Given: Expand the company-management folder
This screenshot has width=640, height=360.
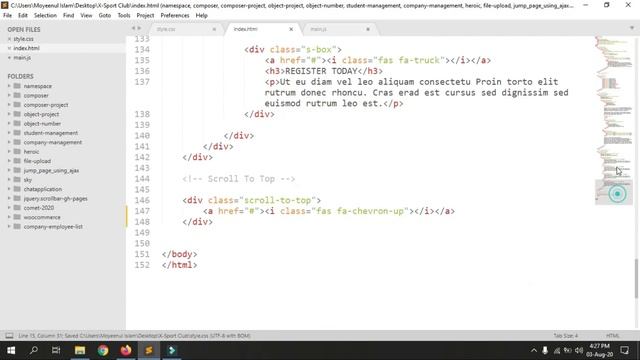Looking at the screenshot, I should [9, 142].
